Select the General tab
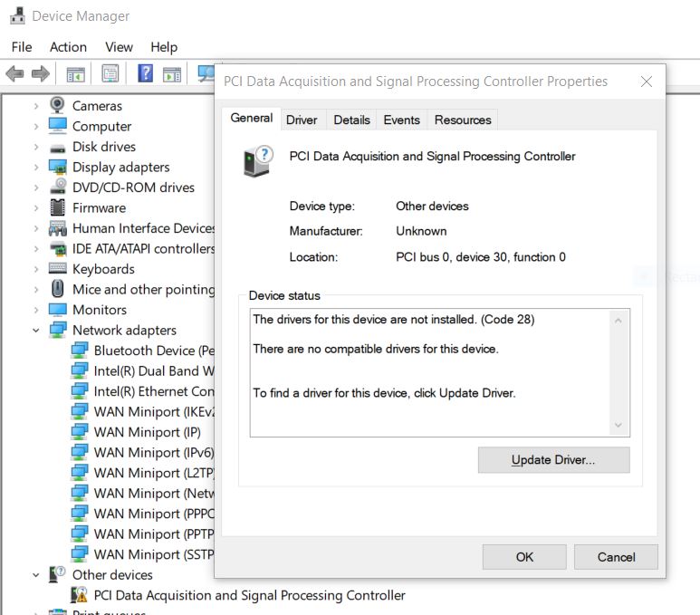This screenshot has height=615, width=700. point(252,118)
